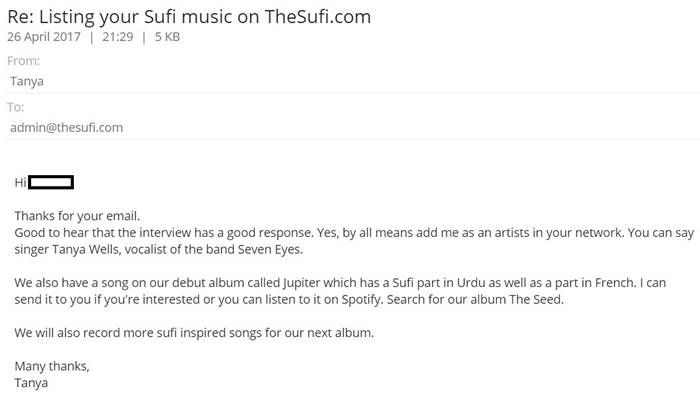700x395 pixels.
Task: Click the Many thanks closing line
Action: 52,366
